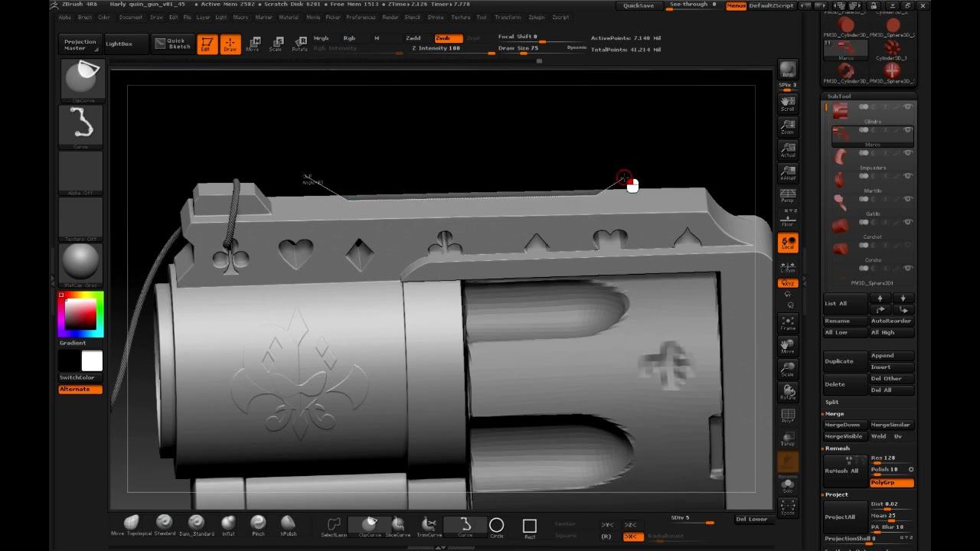Open the Xpose tool icon
The height and width of the screenshot is (551, 980).
[787, 507]
